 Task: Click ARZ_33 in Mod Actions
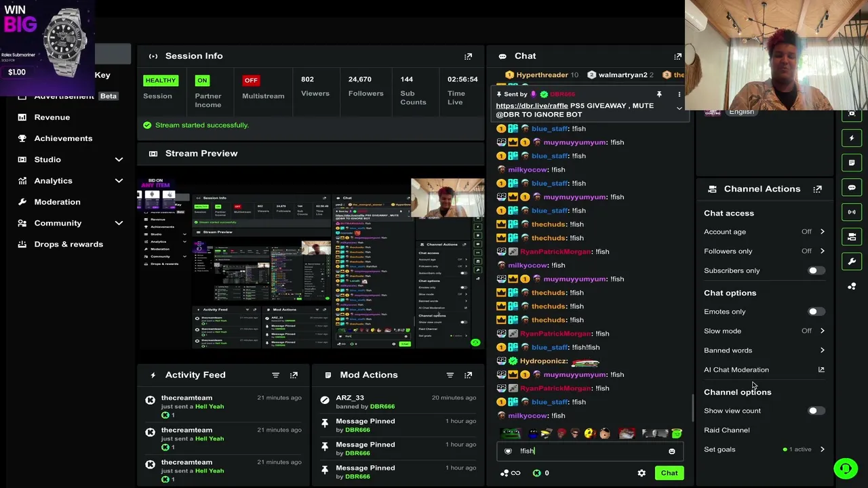point(350,398)
